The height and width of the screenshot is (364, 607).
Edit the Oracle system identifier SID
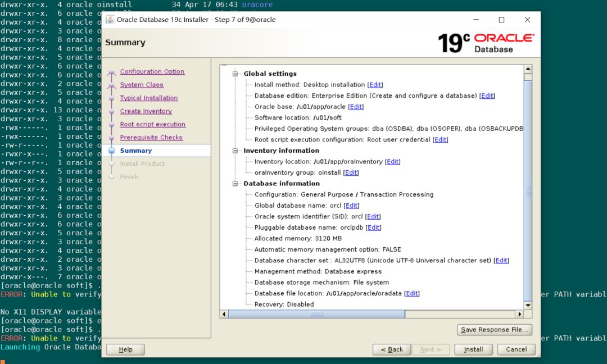(x=373, y=217)
